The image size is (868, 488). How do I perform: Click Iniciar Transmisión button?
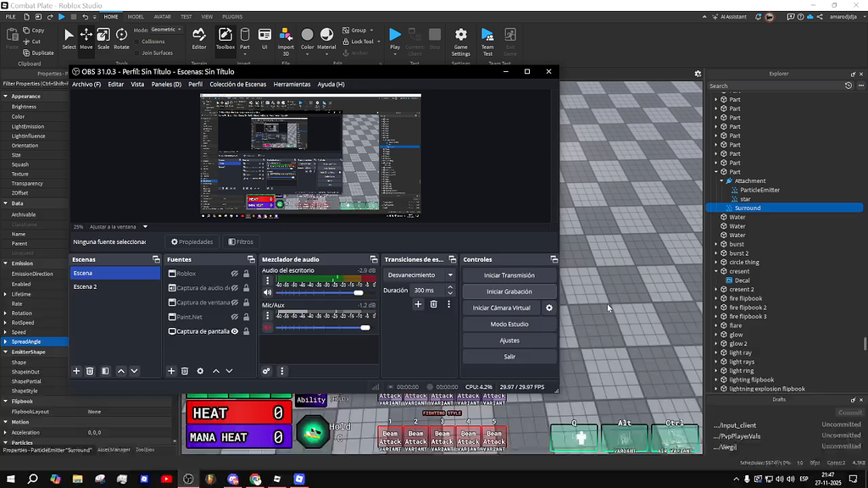[509, 275]
